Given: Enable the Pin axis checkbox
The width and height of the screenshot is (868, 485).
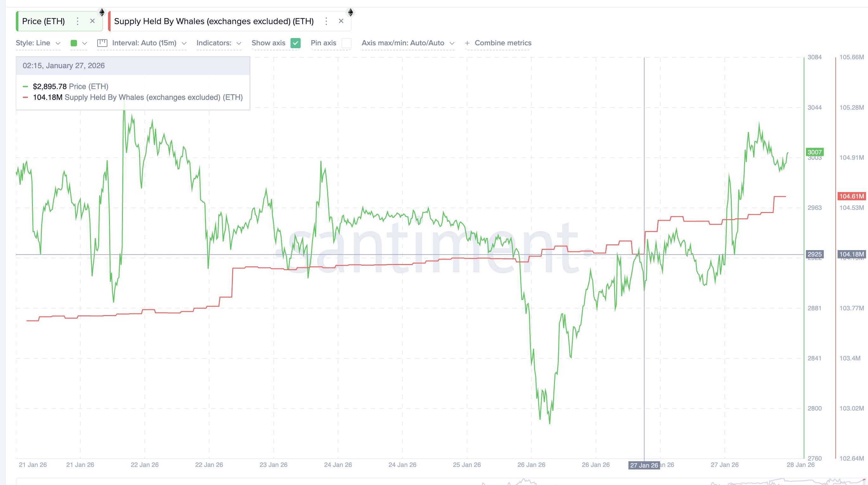Looking at the screenshot, I should point(346,43).
